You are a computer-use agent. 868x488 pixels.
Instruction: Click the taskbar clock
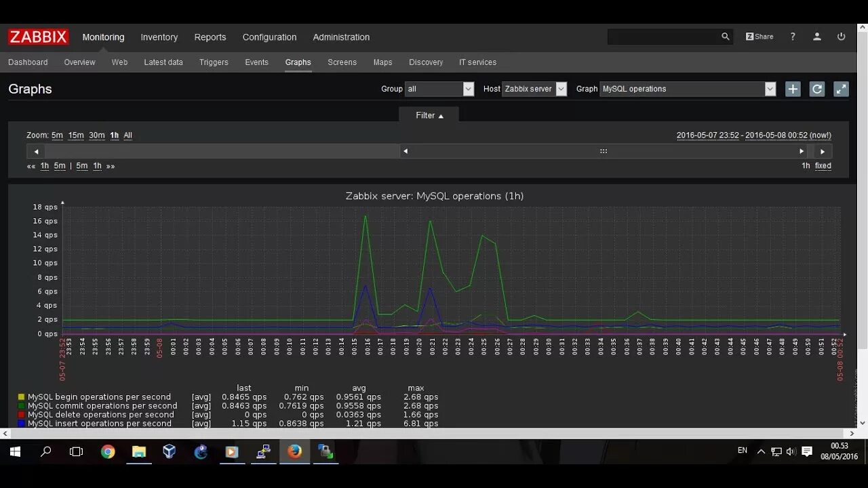click(840, 451)
